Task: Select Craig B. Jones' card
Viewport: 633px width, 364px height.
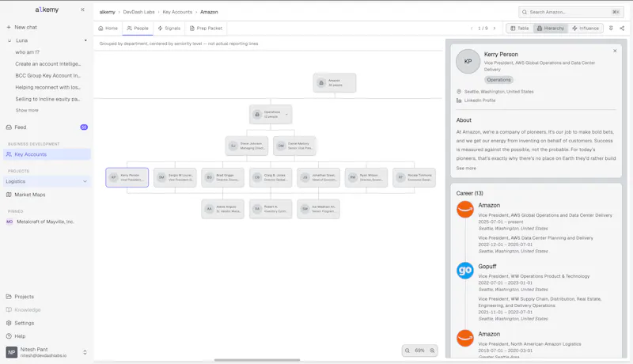Action: [271, 177]
